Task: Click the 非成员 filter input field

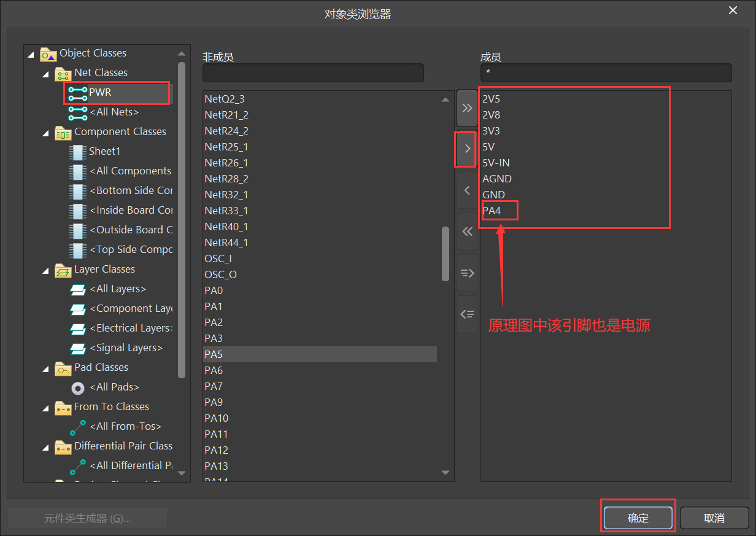Action: [x=313, y=73]
